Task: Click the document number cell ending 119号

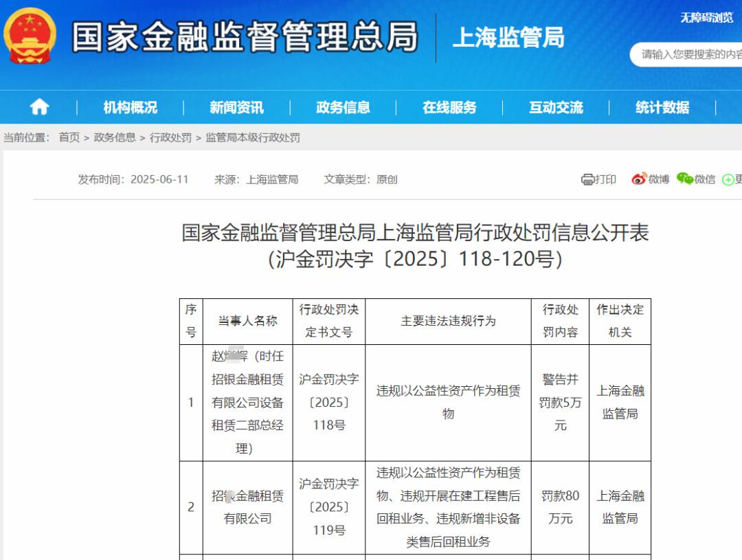Action: [x=329, y=507]
